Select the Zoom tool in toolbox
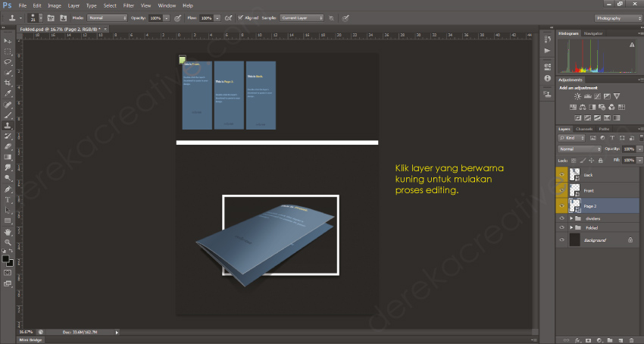The height and width of the screenshot is (344, 644). [x=8, y=242]
